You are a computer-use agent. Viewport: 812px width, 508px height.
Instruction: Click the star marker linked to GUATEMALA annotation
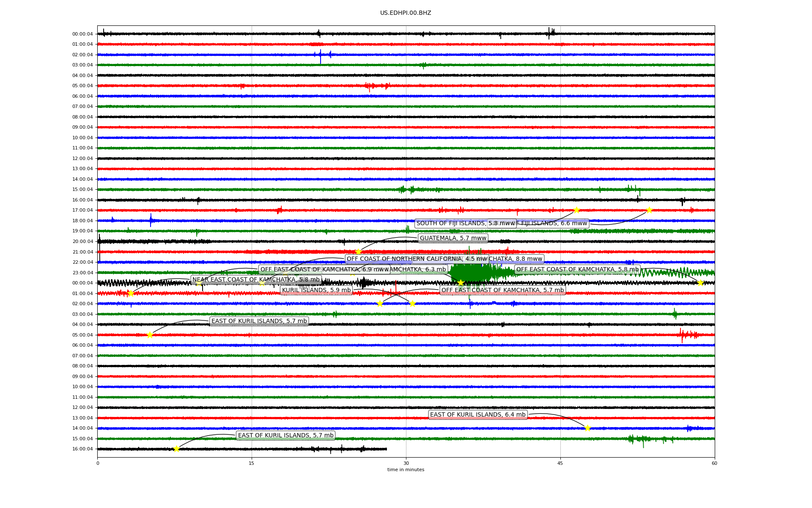[358, 252]
